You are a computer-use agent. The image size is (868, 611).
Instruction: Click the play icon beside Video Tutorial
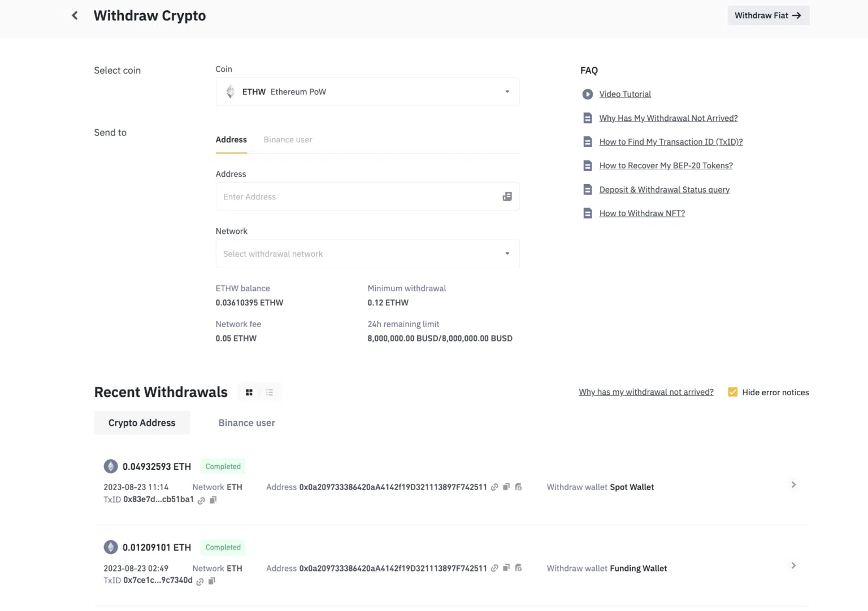point(588,94)
